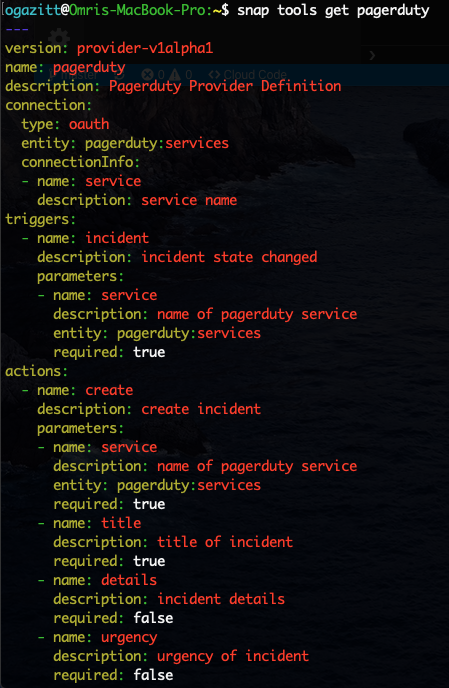Open the Cloud Code status bar item
The height and width of the screenshot is (688, 449).
click(248, 75)
